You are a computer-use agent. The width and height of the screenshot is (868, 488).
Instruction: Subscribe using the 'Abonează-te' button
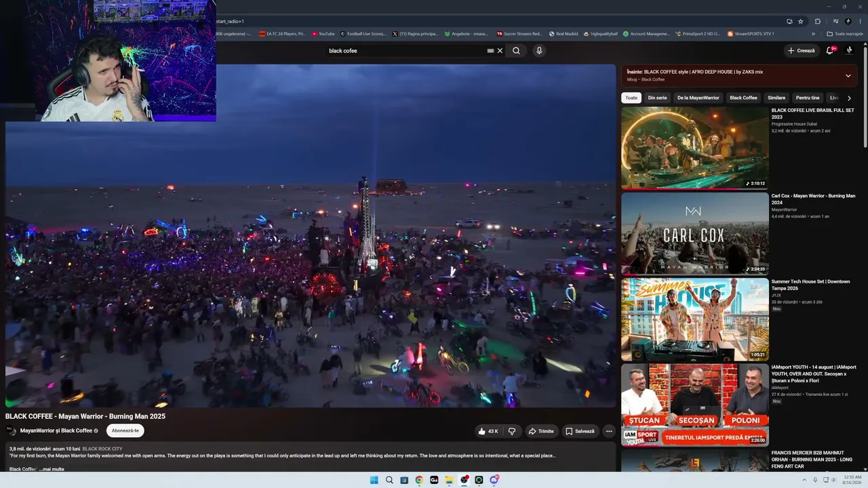[125, 430]
